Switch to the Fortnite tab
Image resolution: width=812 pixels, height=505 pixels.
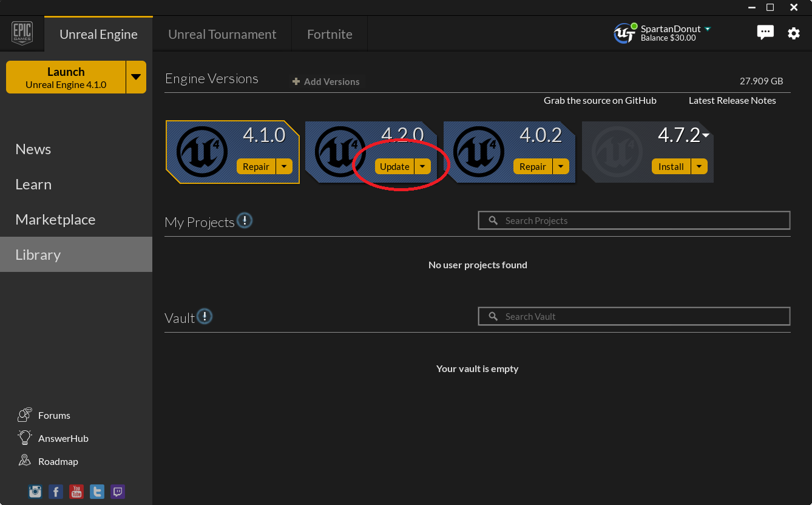point(330,34)
